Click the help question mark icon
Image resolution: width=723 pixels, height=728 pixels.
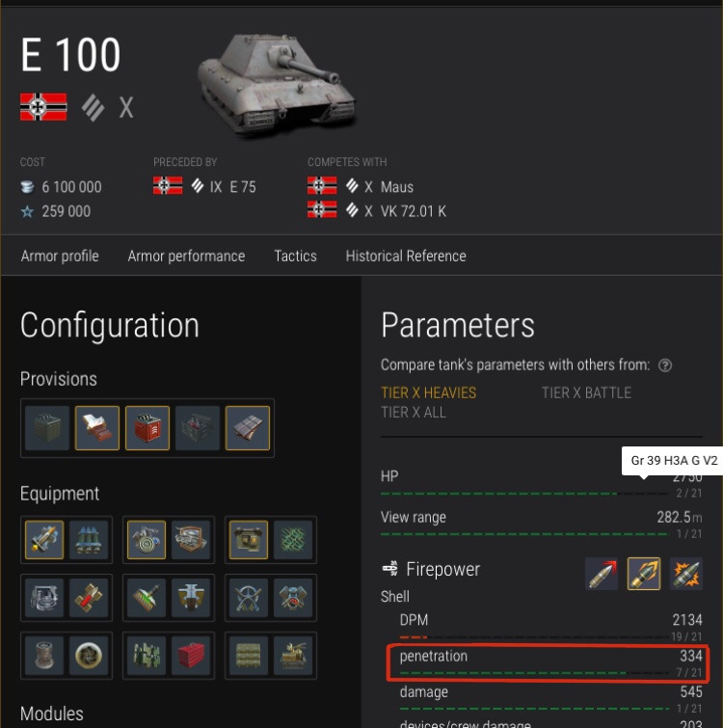[x=664, y=365]
